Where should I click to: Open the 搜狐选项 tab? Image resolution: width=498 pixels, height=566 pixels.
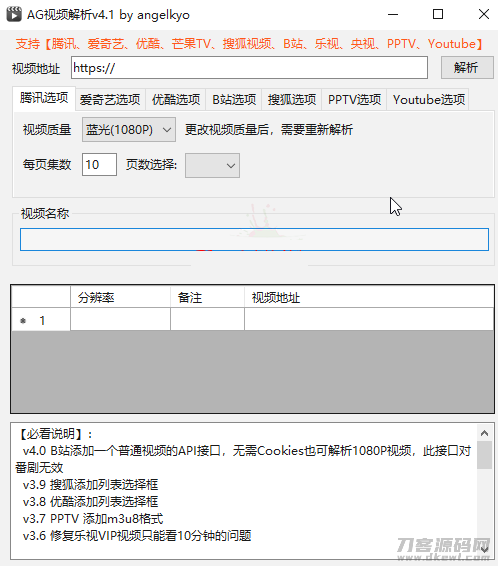pyautogui.click(x=292, y=100)
